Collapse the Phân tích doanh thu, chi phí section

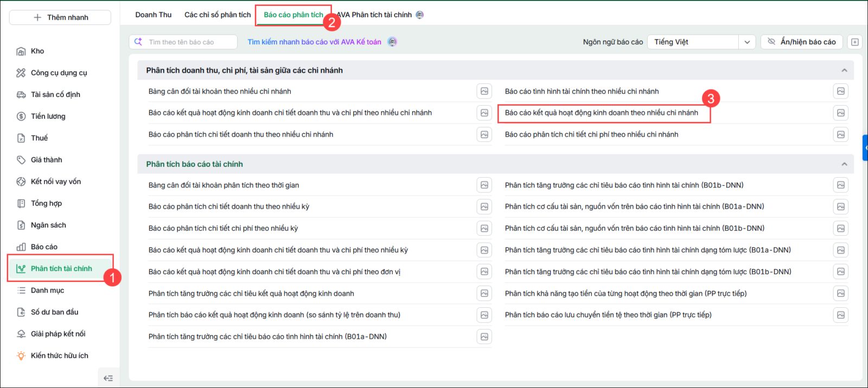coord(844,70)
